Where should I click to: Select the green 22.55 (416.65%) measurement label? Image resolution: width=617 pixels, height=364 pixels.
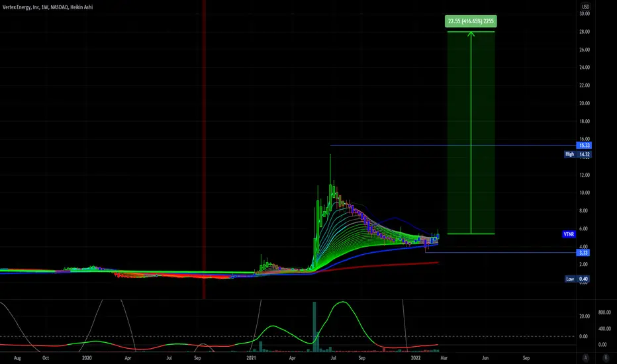pyautogui.click(x=471, y=21)
